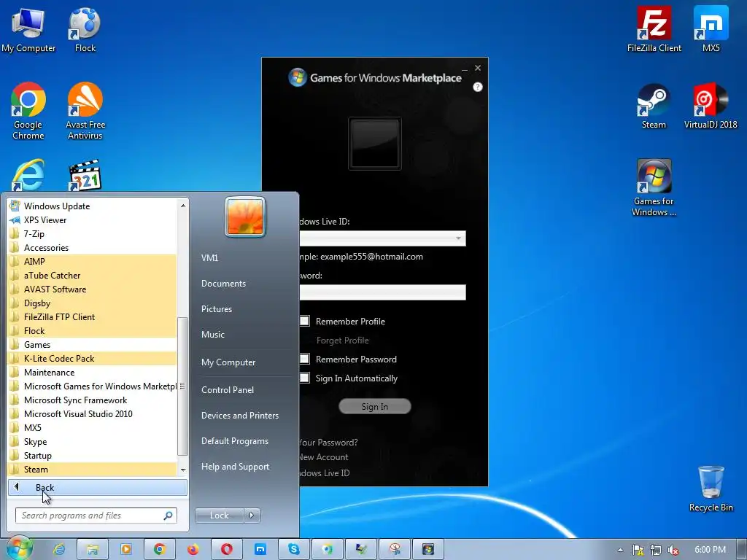Enable the Remember Password checkbox
The image size is (747, 560).
point(304,359)
